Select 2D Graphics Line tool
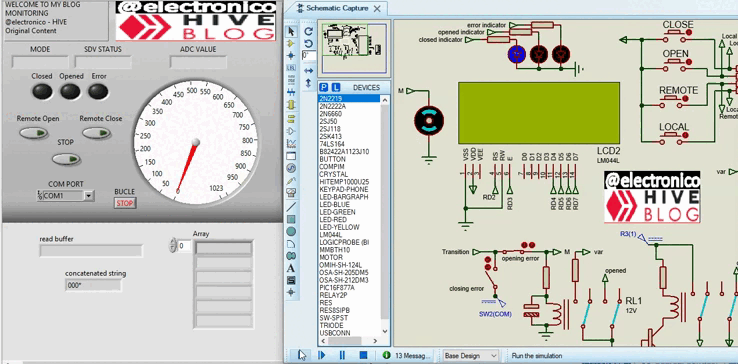This screenshot has width=738, height=364. tap(291, 206)
